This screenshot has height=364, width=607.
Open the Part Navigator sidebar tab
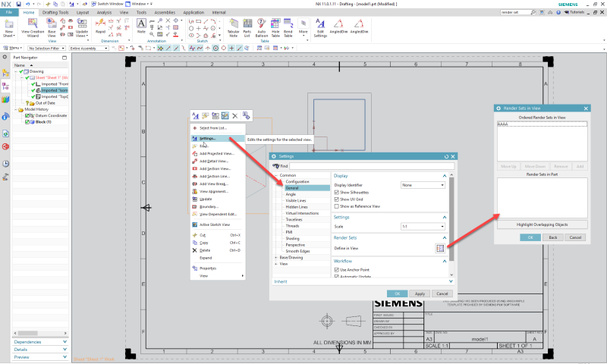[x=5, y=86]
